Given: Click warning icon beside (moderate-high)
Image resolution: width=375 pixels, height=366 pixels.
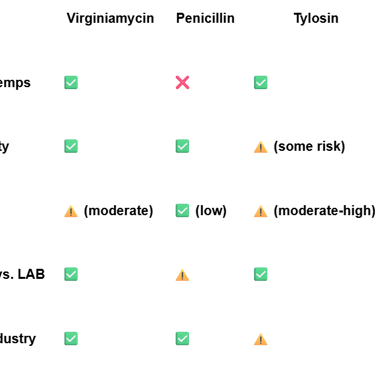Looking at the screenshot, I should tap(261, 211).
